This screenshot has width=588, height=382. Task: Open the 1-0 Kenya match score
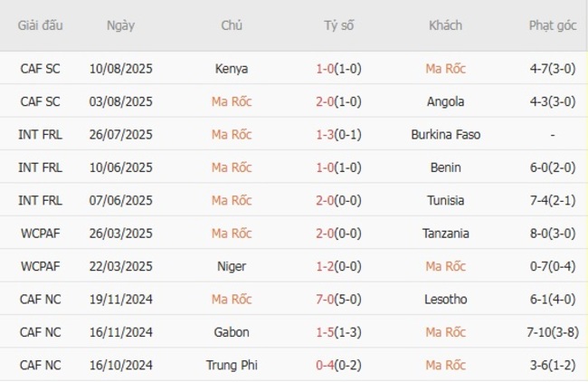pyautogui.click(x=339, y=68)
